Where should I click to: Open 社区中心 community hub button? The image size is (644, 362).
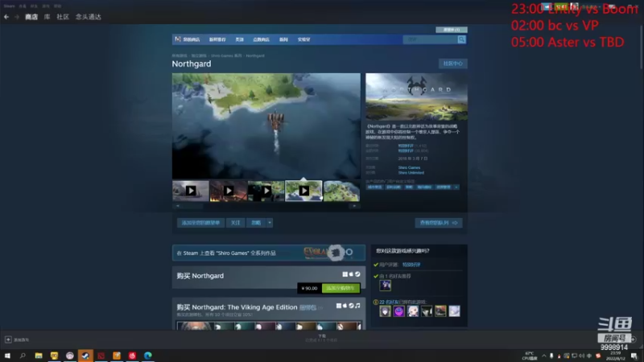point(453,64)
